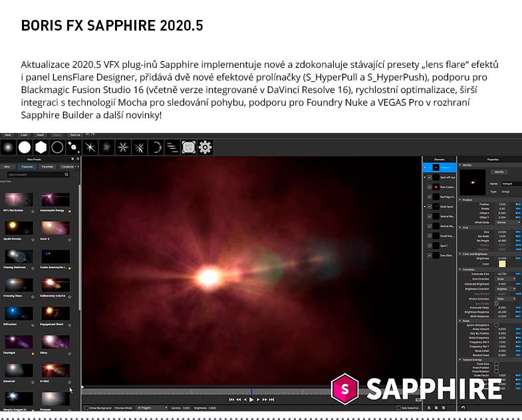Switch to the Favorites presets tab
The image size is (522, 420).
(x=48, y=166)
